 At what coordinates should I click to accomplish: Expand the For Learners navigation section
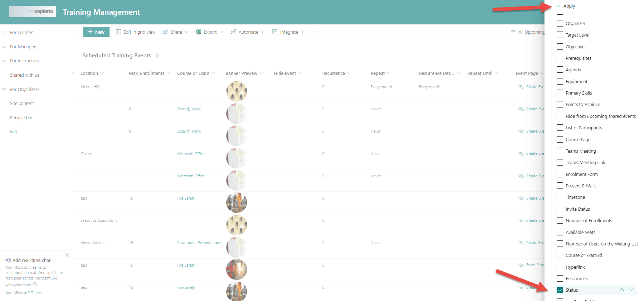[4, 32]
